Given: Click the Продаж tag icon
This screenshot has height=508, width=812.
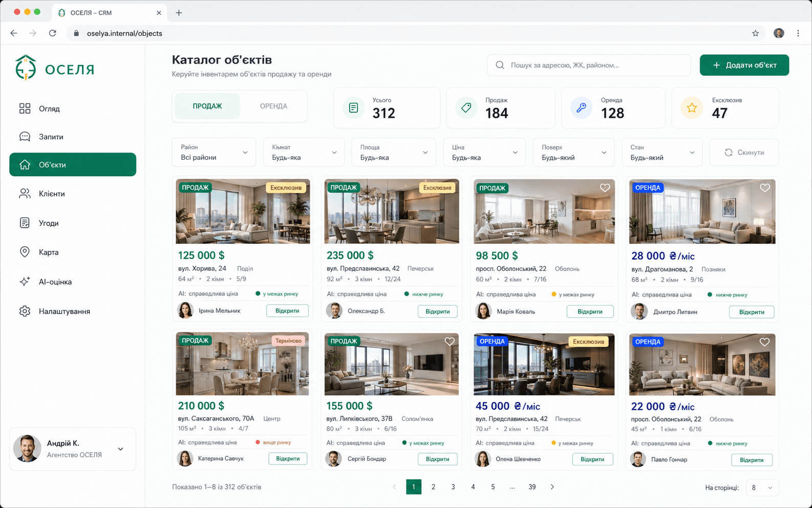Looking at the screenshot, I should click(466, 108).
